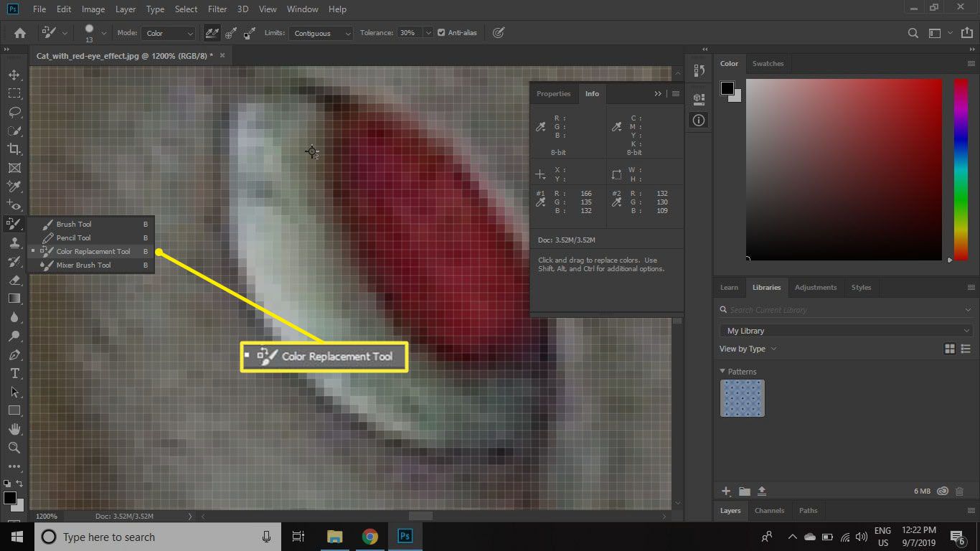This screenshot has width=980, height=551.
Task: Select the Pen tool
Action: [x=14, y=354]
